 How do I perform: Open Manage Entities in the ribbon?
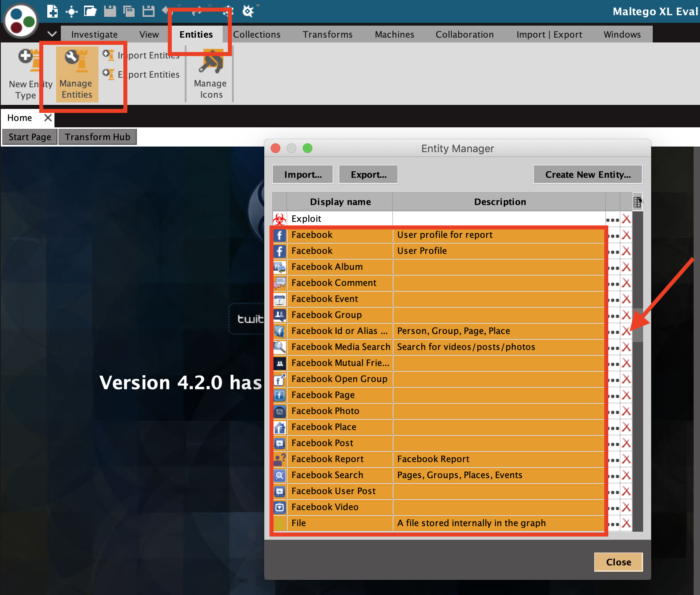pyautogui.click(x=77, y=74)
